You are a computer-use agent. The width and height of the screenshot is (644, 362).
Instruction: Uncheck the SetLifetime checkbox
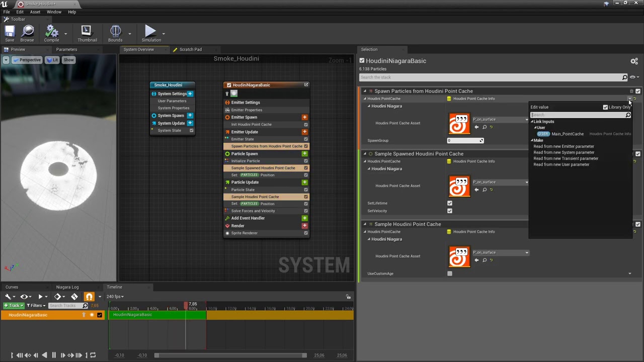(450, 203)
